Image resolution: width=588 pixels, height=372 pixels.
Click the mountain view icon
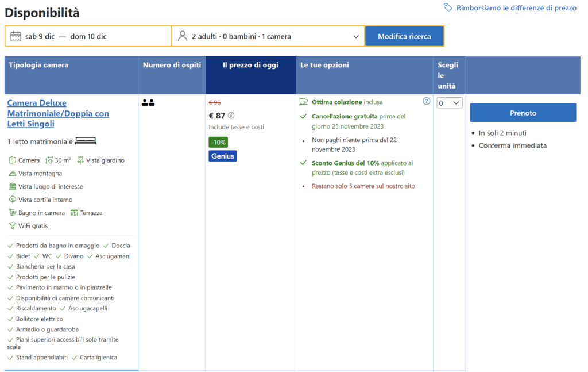pyautogui.click(x=13, y=173)
